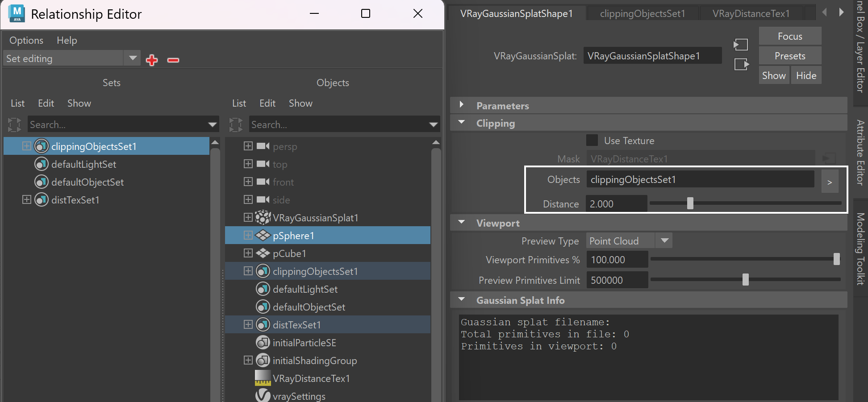Image resolution: width=868 pixels, height=402 pixels.
Task: Click the input connection icon beside node name
Action: (x=741, y=45)
